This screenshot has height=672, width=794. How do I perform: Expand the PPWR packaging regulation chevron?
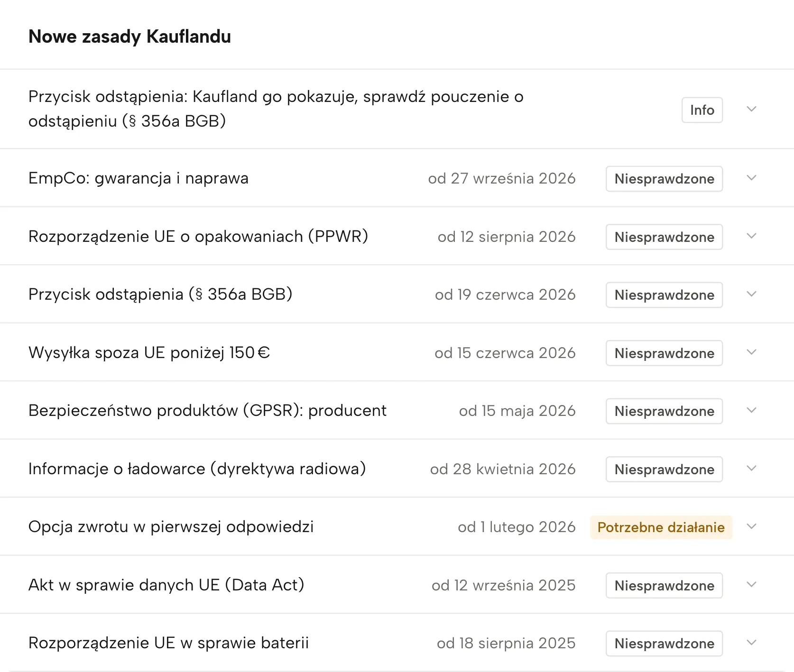(751, 236)
